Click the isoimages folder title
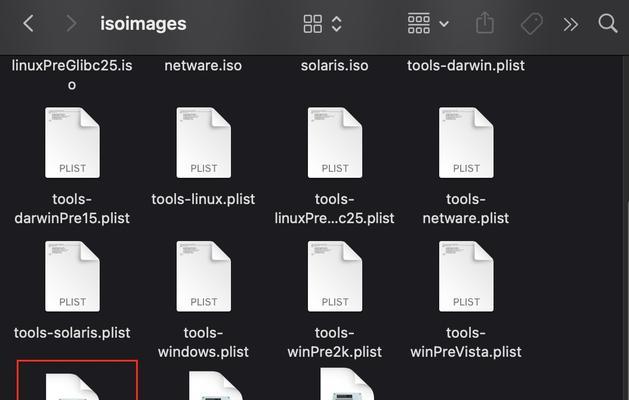Screen dimensions: 629x400 pos(143,24)
